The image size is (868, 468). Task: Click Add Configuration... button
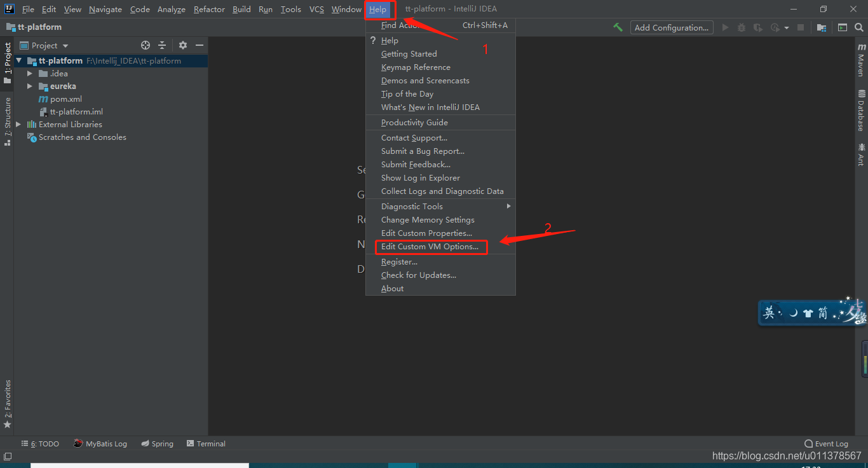[x=672, y=27]
